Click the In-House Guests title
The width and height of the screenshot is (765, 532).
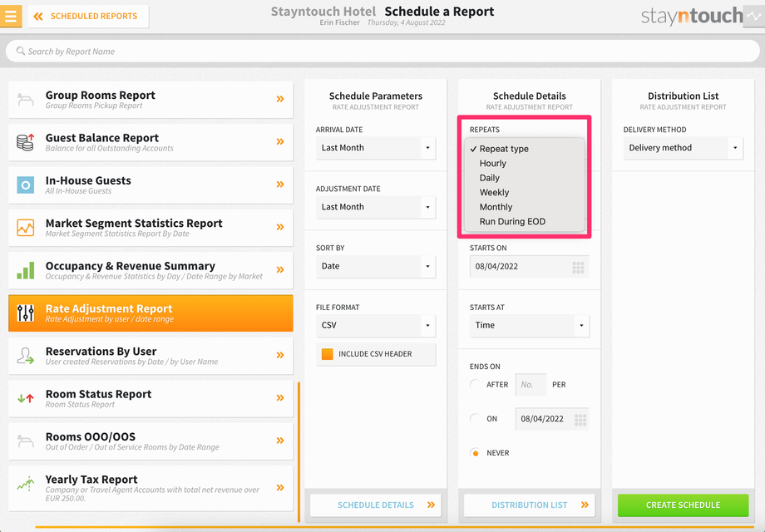tap(88, 180)
